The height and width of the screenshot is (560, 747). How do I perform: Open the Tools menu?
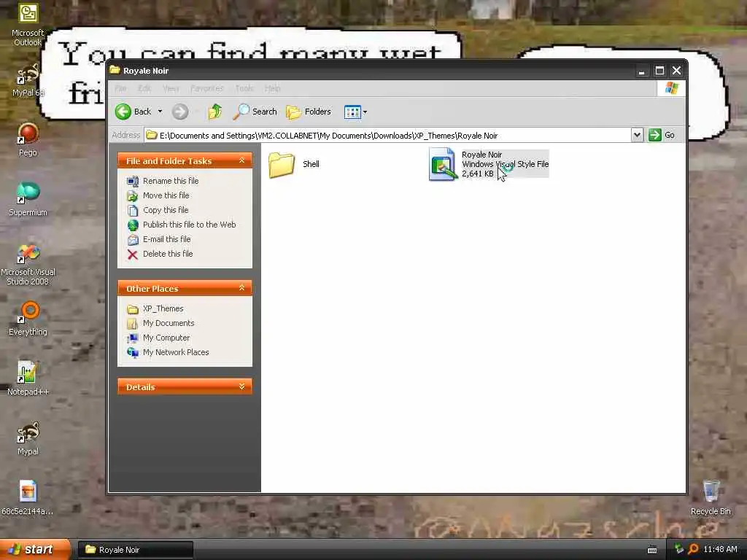(x=244, y=88)
